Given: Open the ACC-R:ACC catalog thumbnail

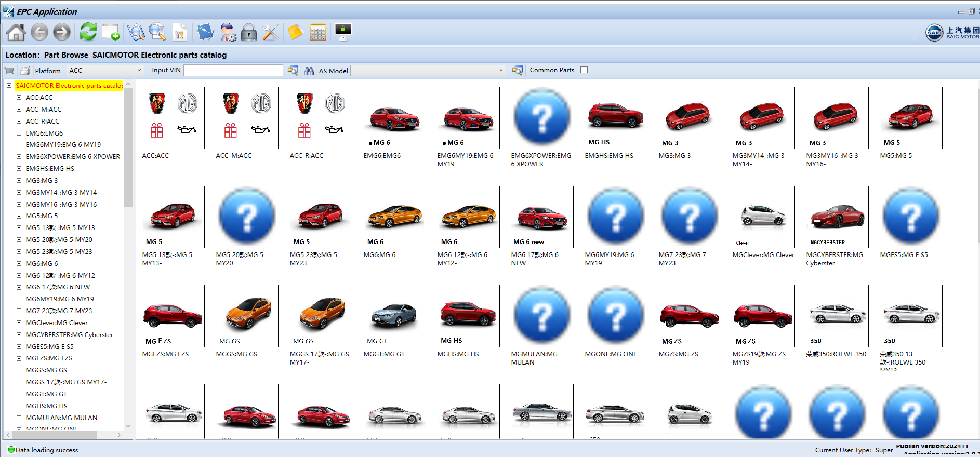Looking at the screenshot, I should [321, 118].
